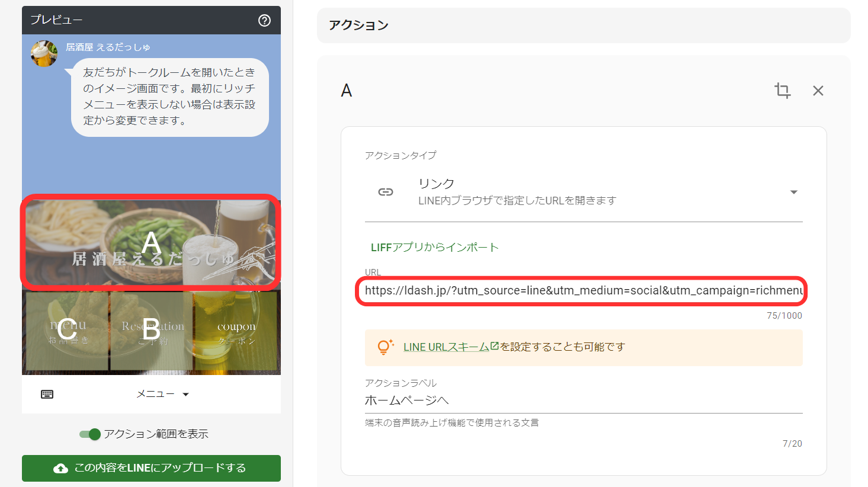868x487 pixels.
Task: Select area A in the rich menu preview
Action: [151, 242]
